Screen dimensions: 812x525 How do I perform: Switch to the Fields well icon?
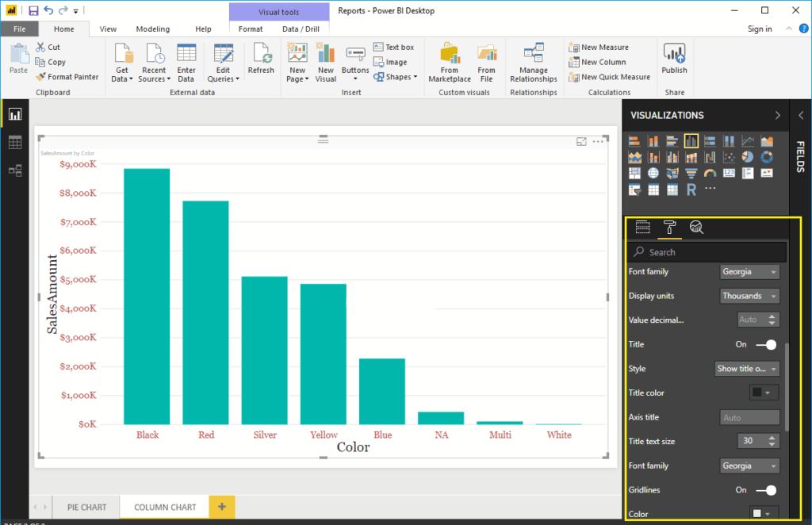coord(642,228)
